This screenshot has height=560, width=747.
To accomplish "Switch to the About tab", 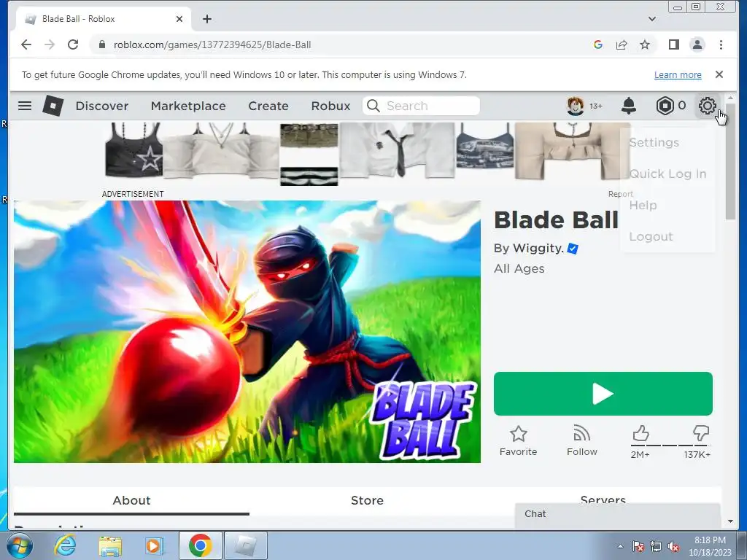I will (131, 500).
